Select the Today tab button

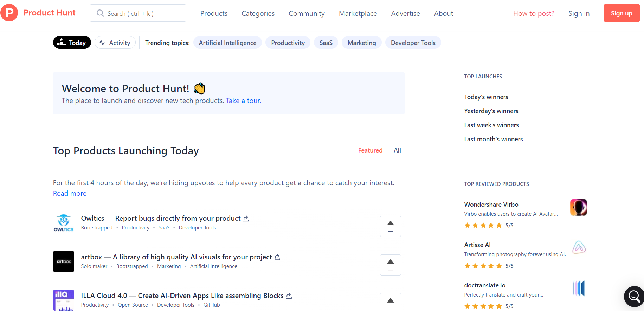click(72, 43)
